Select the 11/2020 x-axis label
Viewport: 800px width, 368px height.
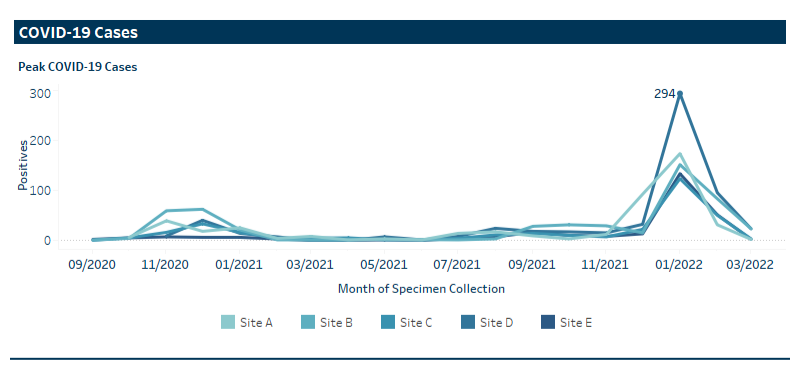166,265
